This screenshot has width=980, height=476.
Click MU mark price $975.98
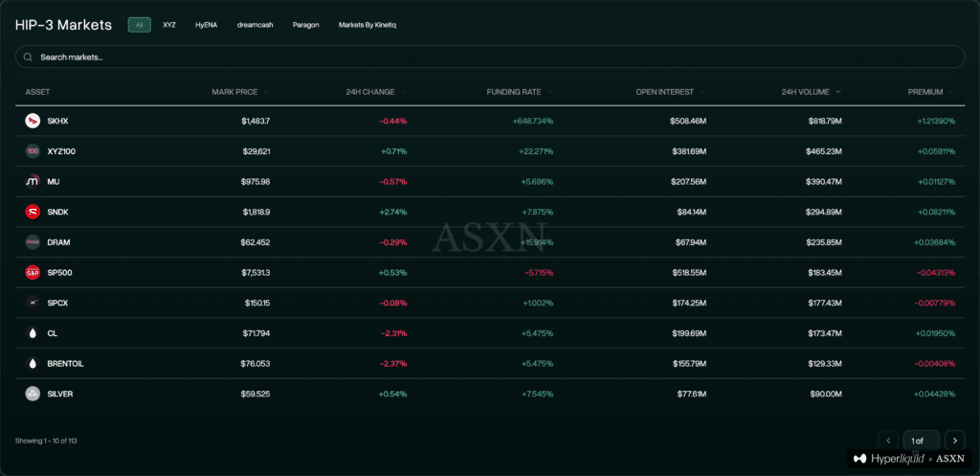256,181
